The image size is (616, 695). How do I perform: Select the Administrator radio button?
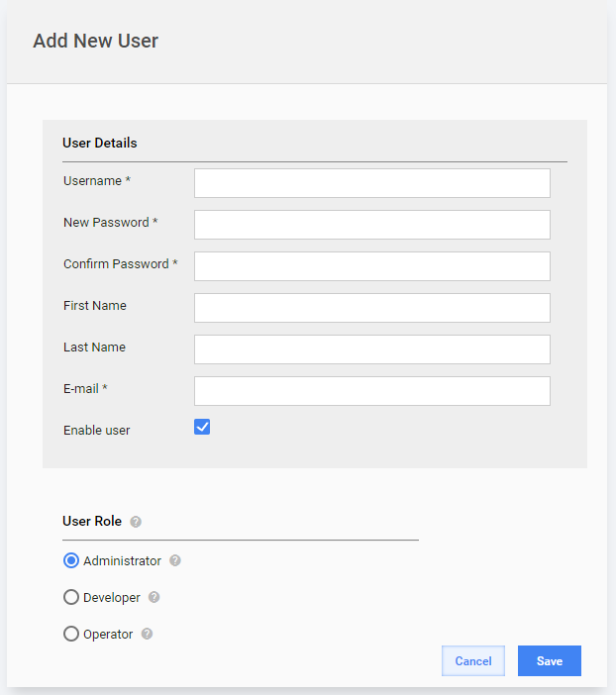click(71, 560)
